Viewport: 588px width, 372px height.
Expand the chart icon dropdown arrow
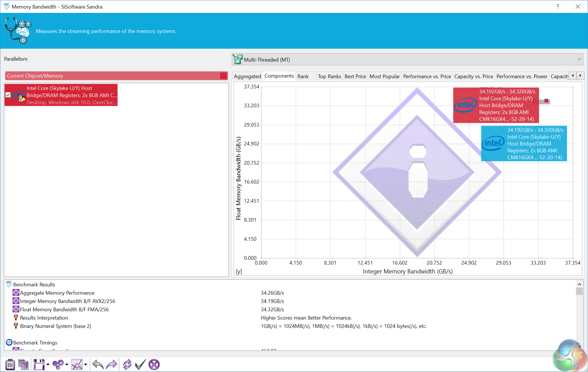coord(86,365)
